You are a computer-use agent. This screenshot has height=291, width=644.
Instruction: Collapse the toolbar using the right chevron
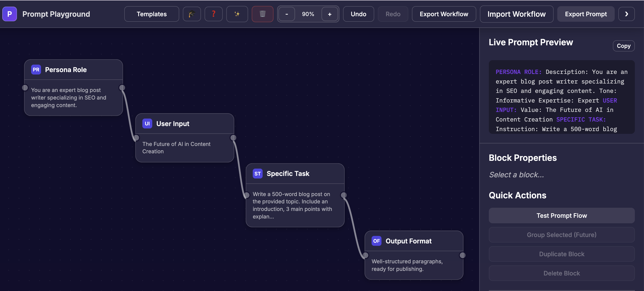click(x=626, y=14)
